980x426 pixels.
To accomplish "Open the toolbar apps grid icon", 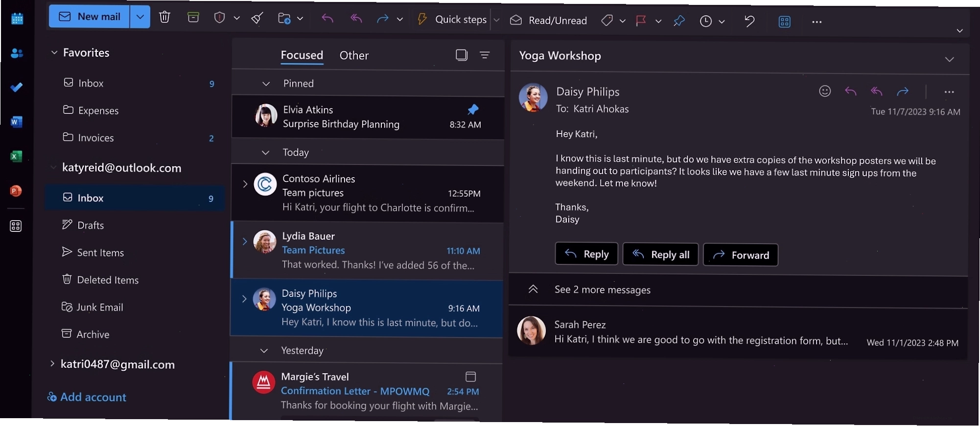I will 784,22.
